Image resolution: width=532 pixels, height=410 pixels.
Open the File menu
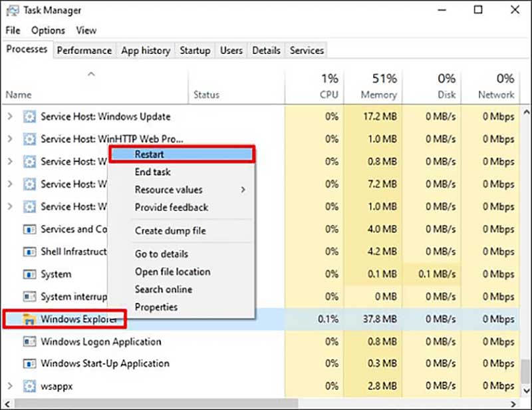[13, 31]
